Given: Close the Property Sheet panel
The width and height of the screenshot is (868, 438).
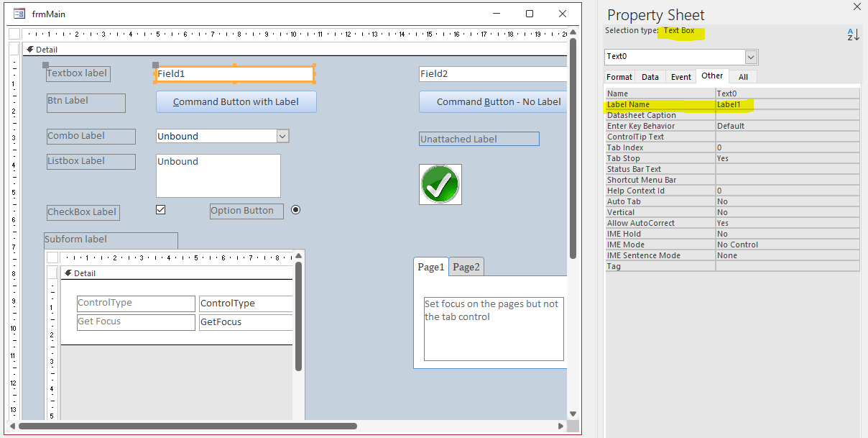Looking at the screenshot, I should (x=857, y=7).
